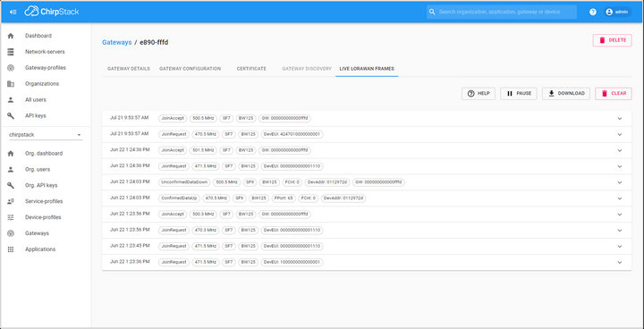Click the Gateways breadcrumb link
This screenshot has width=644, height=329.
[116, 42]
